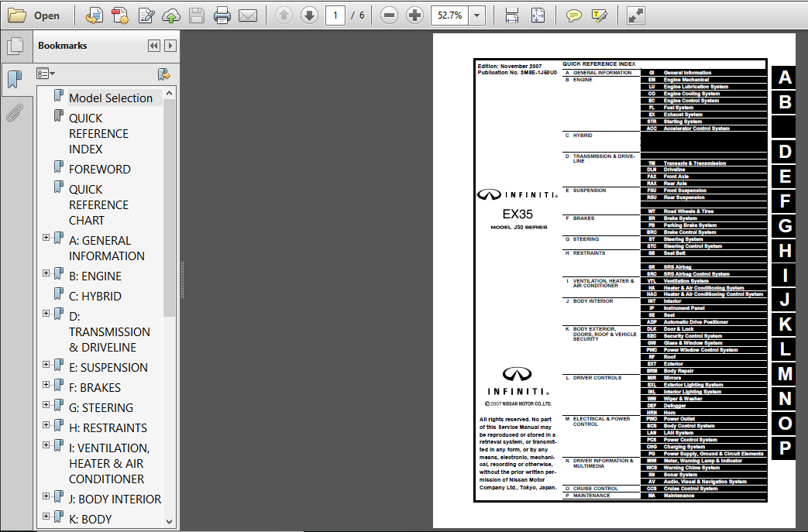Expand the F: BRAKES bookmark
The image size is (808, 532).
pos(46,384)
